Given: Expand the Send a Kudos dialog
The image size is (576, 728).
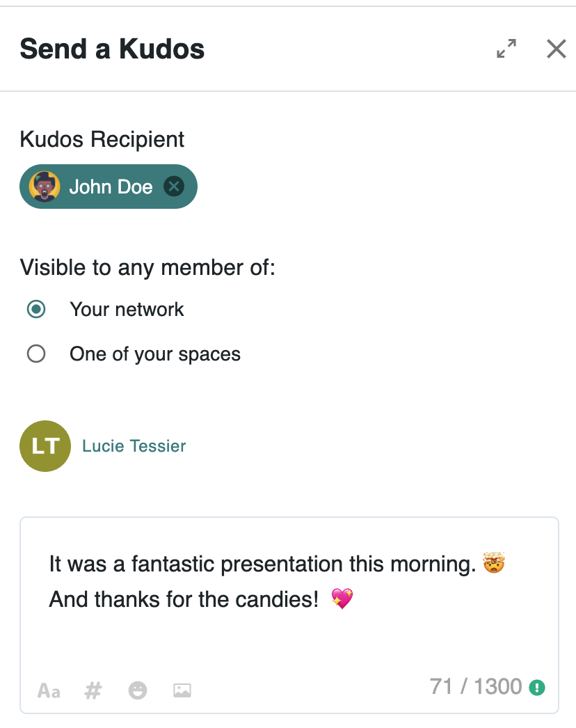Looking at the screenshot, I should click(x=506, y=49).
